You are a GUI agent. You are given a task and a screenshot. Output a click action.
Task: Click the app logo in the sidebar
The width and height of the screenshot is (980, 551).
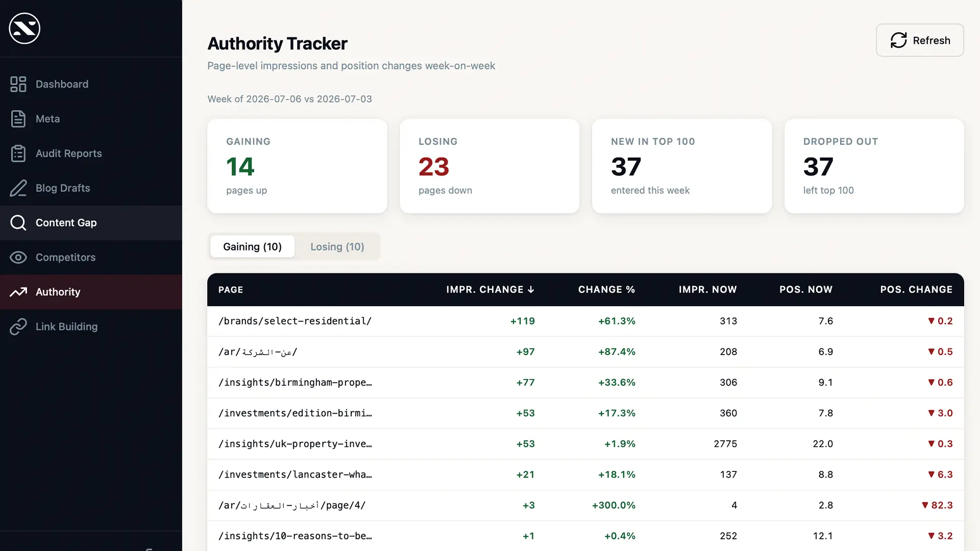click(x=24, y=29)
